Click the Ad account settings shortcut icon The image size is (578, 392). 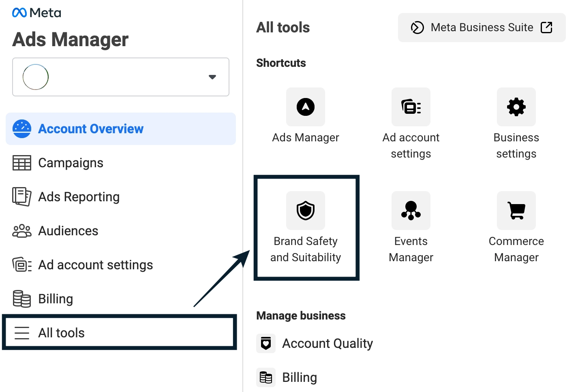click(411, 107)
